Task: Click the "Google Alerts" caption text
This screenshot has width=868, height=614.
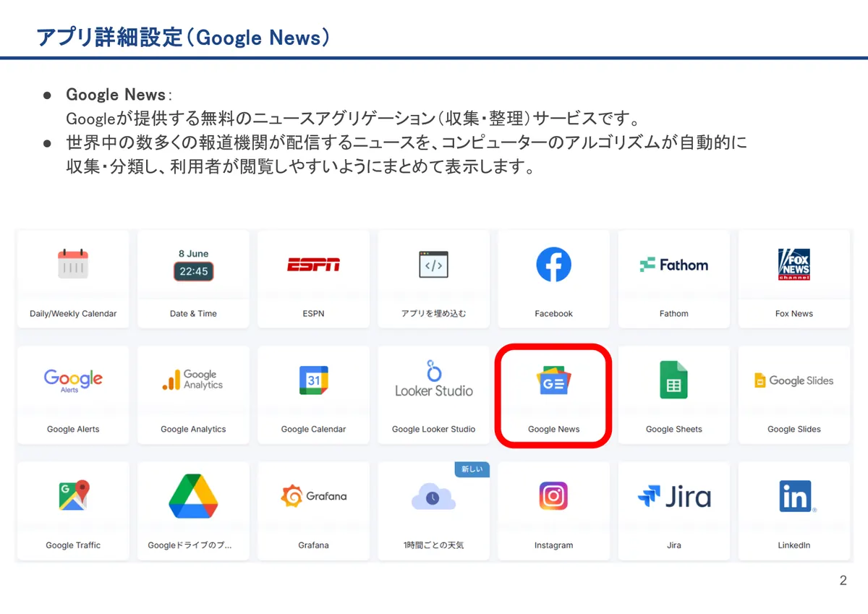Action: (x=73, y=430)
